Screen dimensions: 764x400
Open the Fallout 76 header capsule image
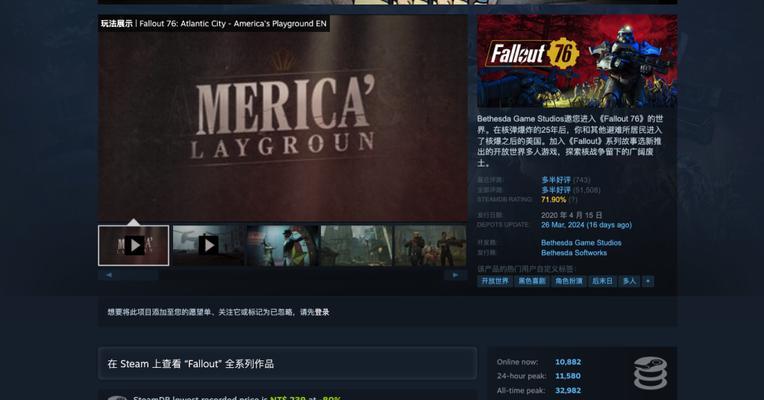tap(577, 61)
